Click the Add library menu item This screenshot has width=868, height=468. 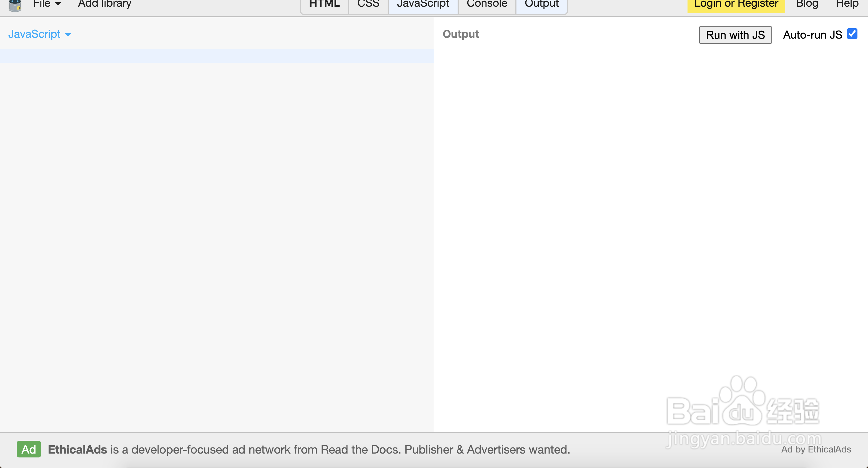104,4
